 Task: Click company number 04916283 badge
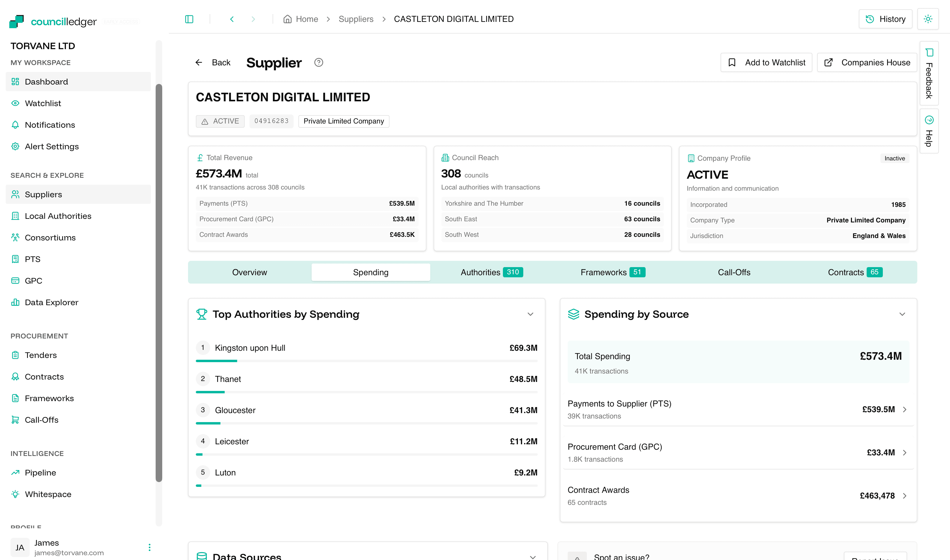pyautogui.click(x=271, y=121)
